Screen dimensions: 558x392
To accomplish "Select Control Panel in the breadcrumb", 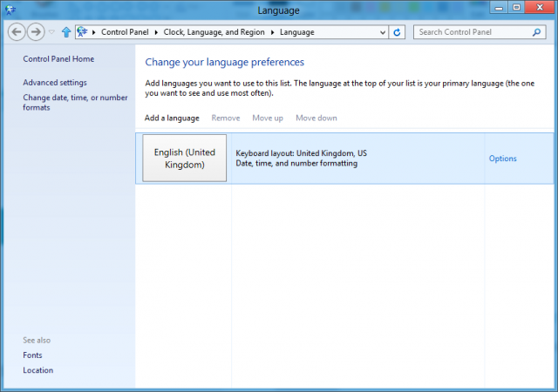I will coord(125,32).
